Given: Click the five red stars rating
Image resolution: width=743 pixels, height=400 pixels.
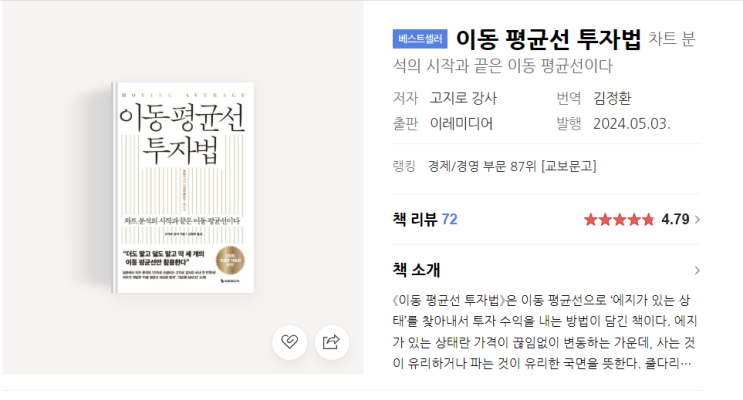Looking at the screenshot, I should coord(619,219).
